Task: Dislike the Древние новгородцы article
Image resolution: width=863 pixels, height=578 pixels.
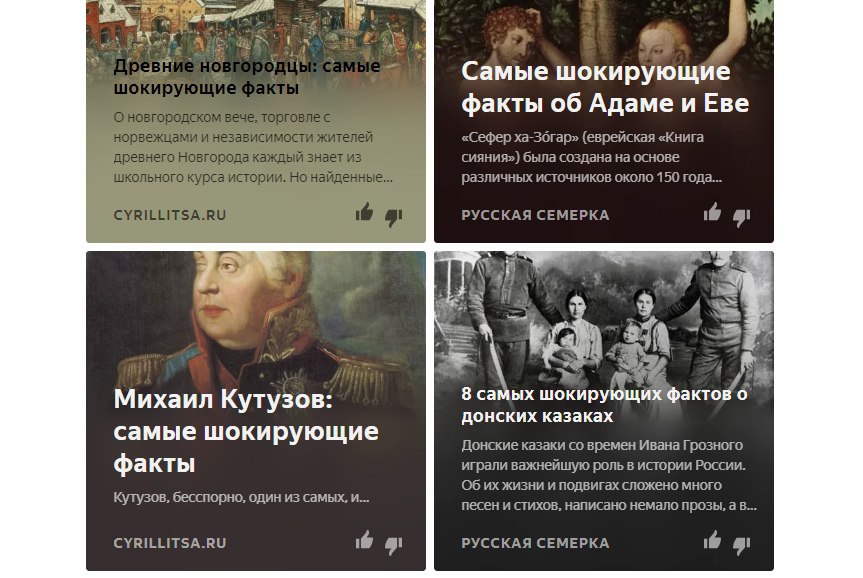Action: tap(394, 217)
